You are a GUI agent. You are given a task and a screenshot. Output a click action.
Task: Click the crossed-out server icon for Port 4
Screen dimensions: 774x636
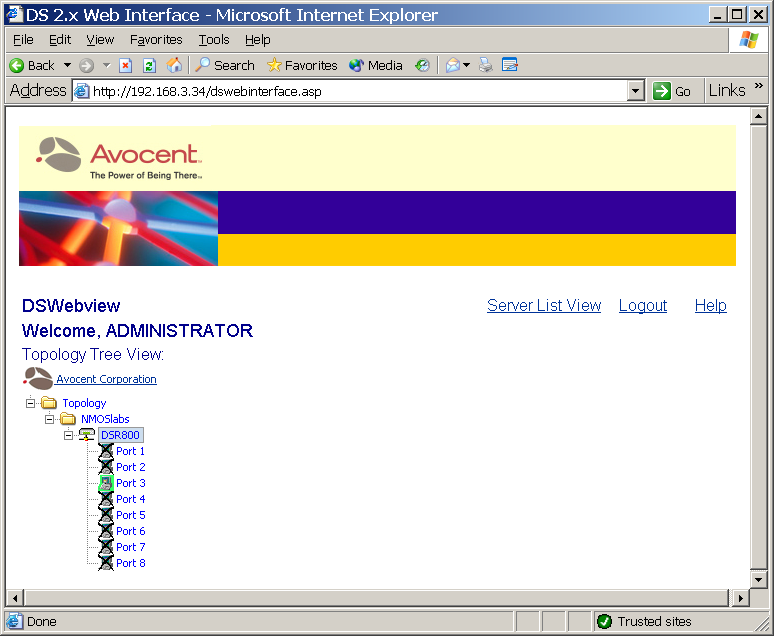pos(106,499)
